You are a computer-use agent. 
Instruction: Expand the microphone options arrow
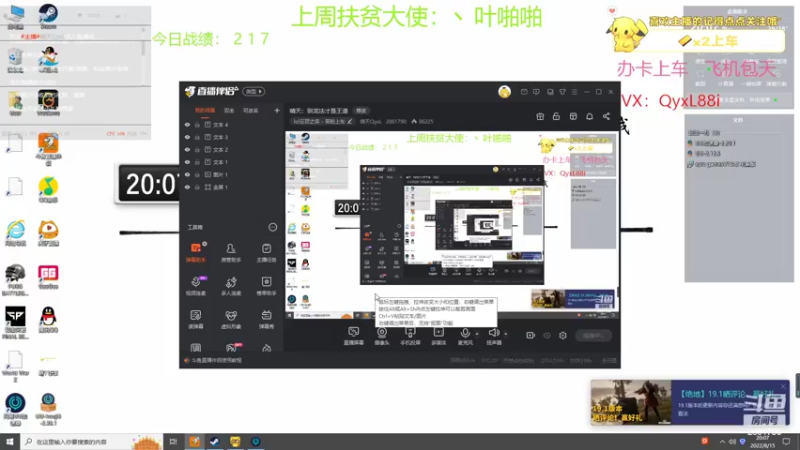[477, 334]
